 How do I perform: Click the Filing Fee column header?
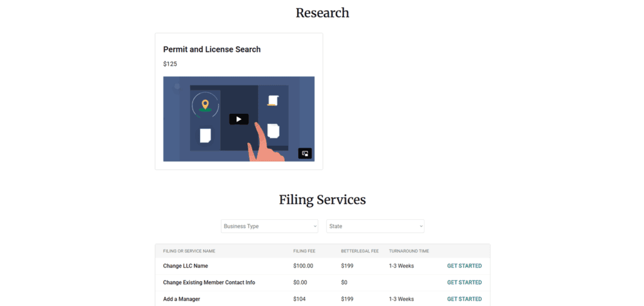304,251
